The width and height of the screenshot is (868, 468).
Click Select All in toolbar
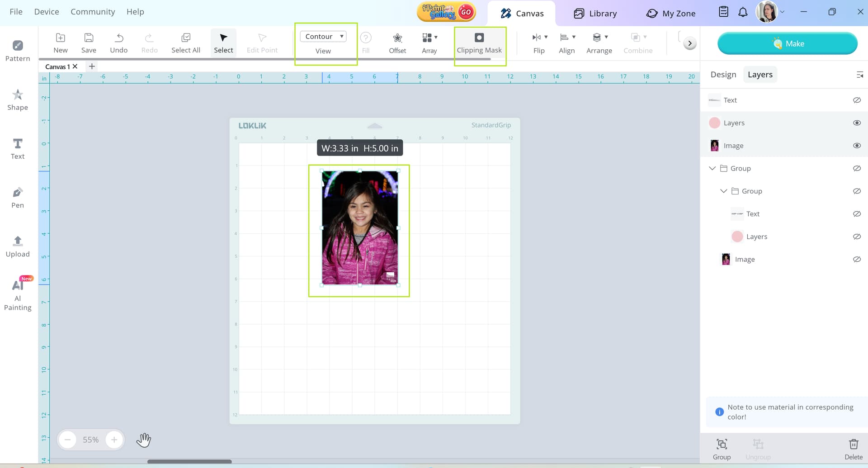[x=185, y=43]
